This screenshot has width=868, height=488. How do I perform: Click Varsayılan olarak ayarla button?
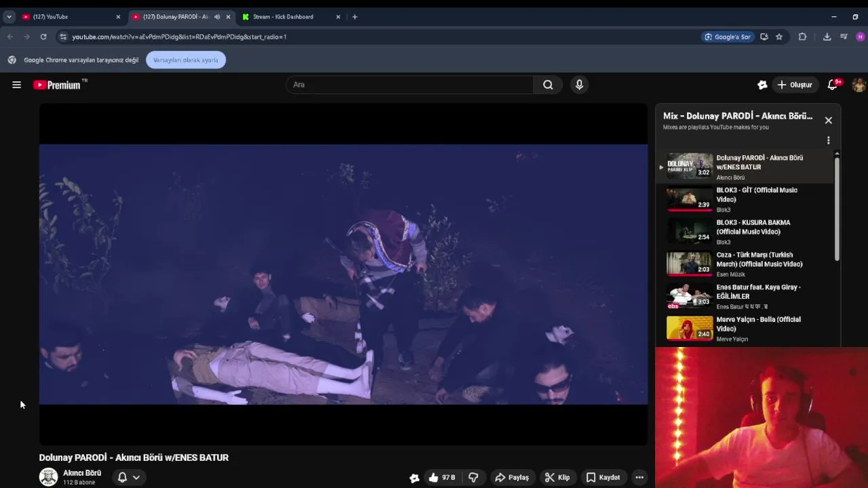186,60
